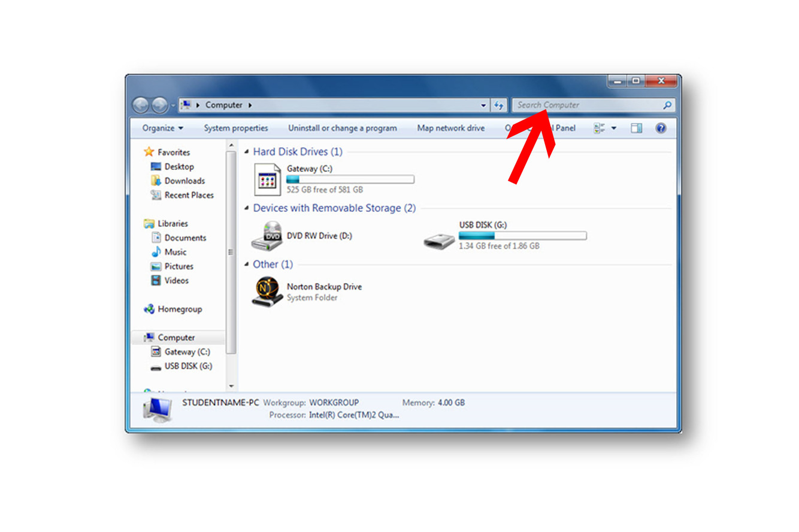
Task: Open Documents library in the sidebar
Action: [186, 238]
